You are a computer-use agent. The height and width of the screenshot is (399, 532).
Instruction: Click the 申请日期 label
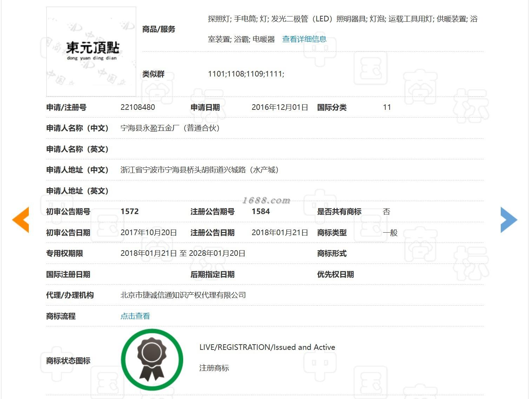205,107
